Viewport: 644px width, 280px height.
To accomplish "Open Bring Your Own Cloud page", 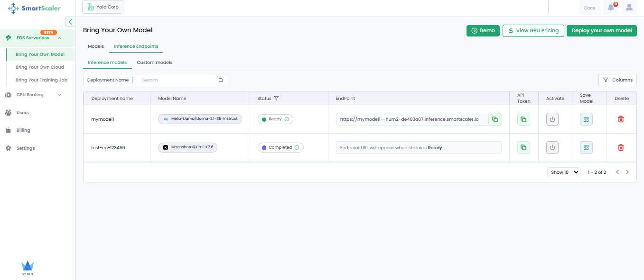I will (40, 67).
